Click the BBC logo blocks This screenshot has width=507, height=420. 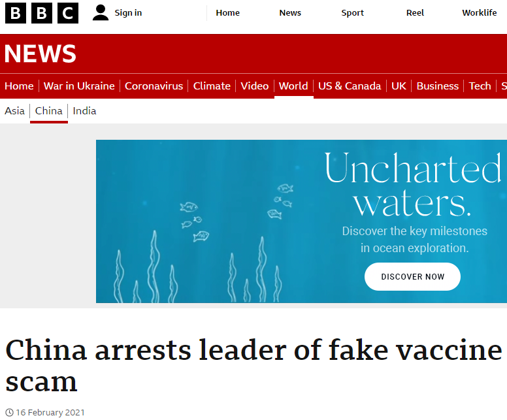pyautogui.click(x=42, y=13)
